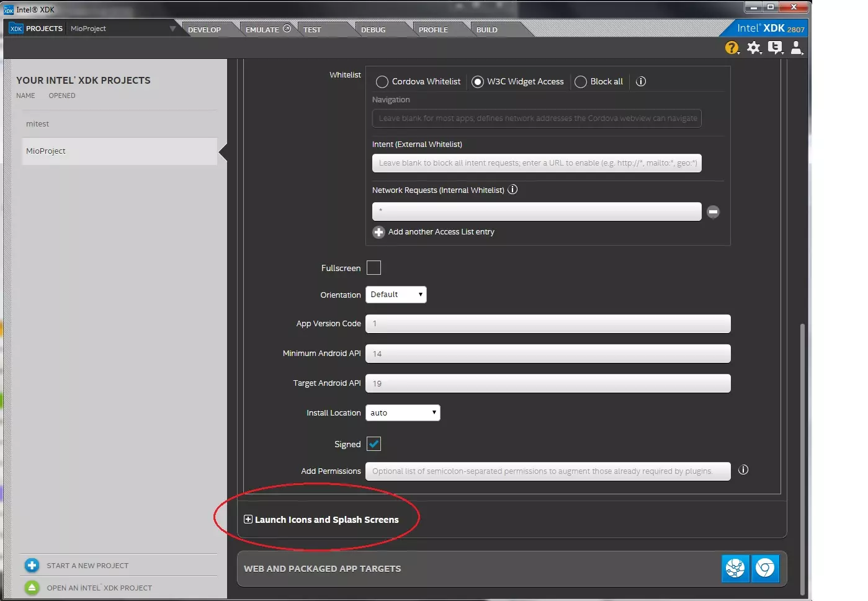
Task: Select the web app target icon left of Chrome
Action: pos(735,569)
